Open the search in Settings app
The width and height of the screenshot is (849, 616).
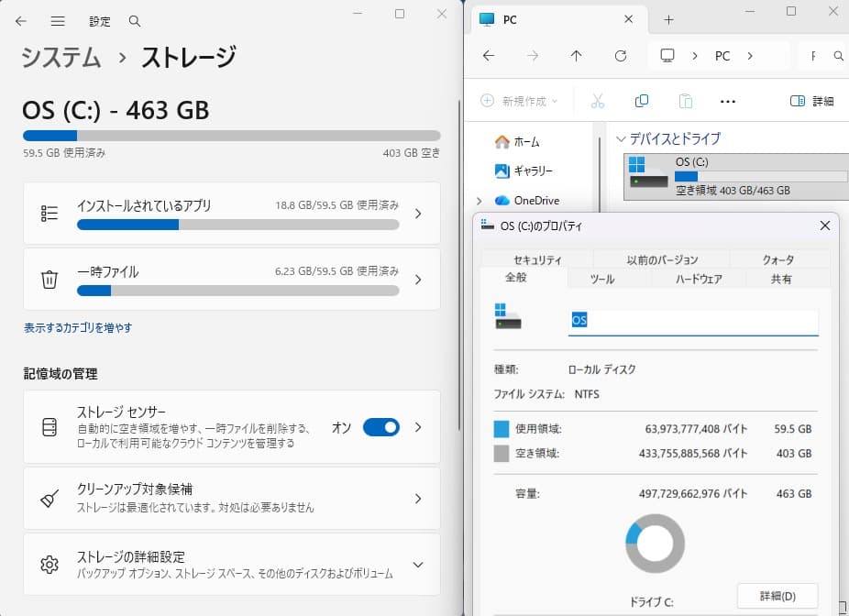134,21
